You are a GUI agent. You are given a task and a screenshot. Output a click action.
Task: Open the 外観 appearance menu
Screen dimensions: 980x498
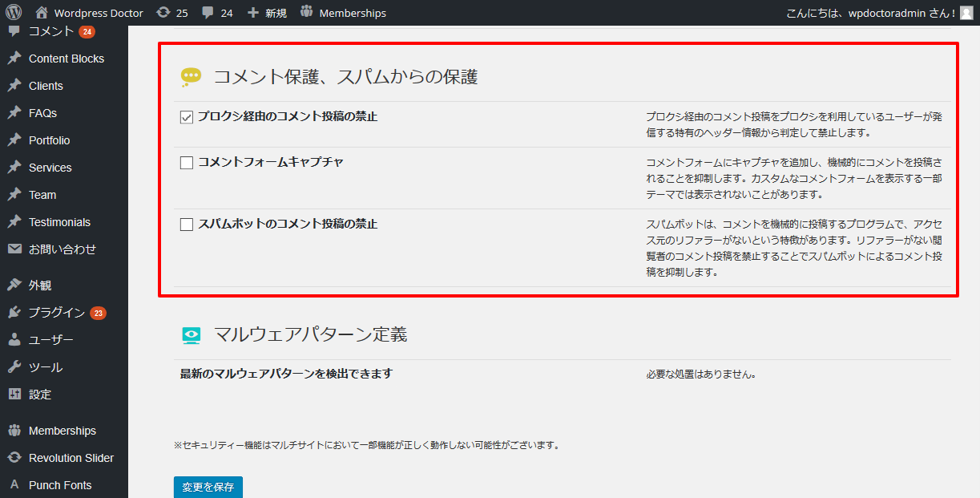tap(40, 285)
